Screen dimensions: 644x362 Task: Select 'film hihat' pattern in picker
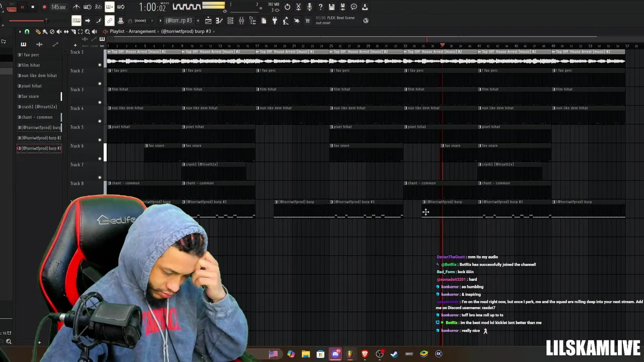39,65
